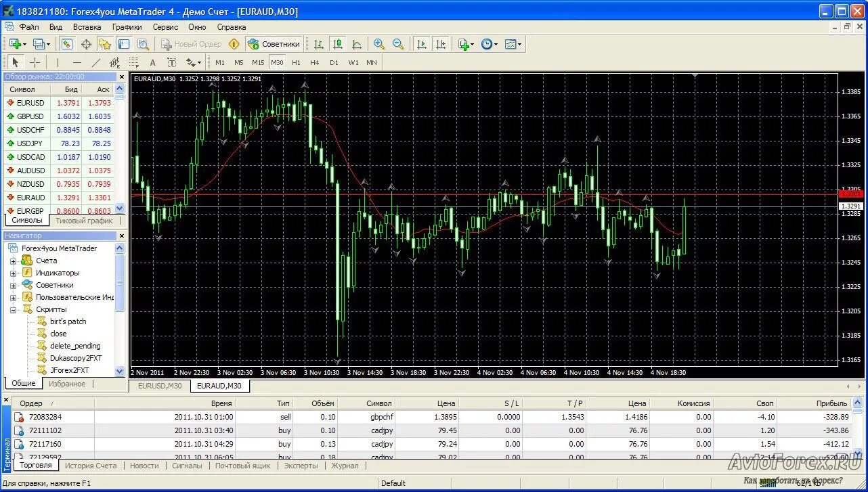Click the Счета accounts icon in Navigator

(x=27, y=261)
